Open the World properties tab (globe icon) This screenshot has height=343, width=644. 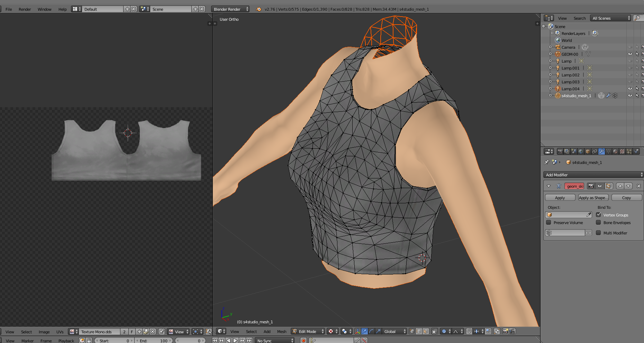point(581,151)
